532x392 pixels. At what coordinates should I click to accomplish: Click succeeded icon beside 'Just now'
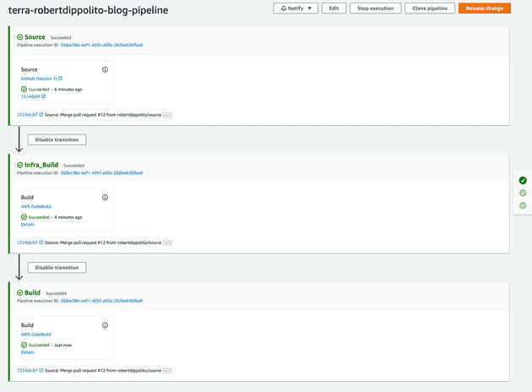pos(24,346)
